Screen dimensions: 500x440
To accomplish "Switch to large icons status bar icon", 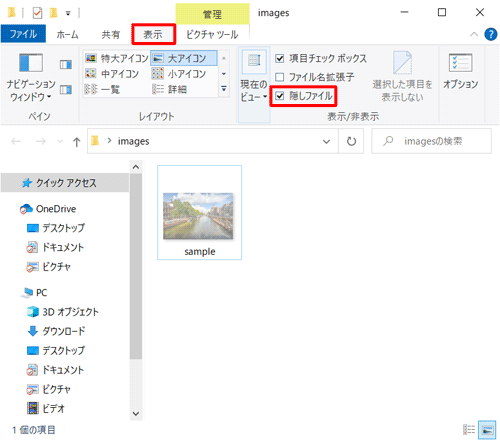I will (487, 430).
